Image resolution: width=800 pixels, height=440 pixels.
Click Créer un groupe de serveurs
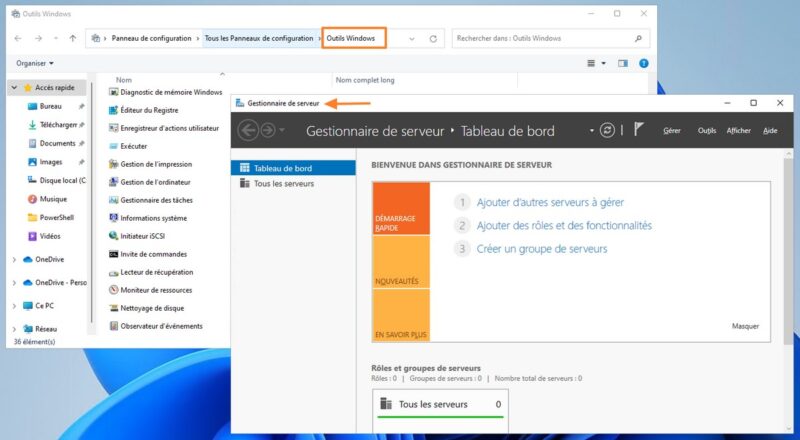coord(542,249)
